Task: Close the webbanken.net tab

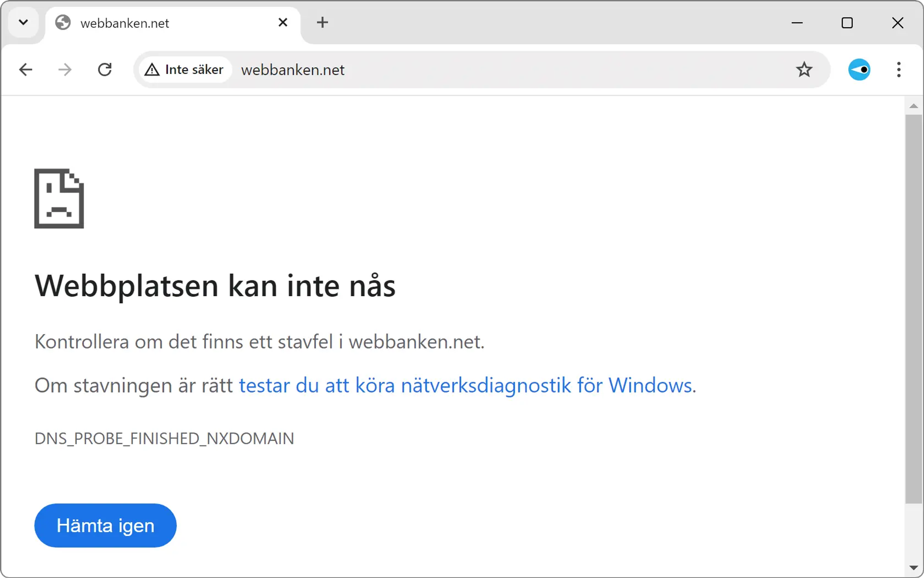Action: click(283, 23)
